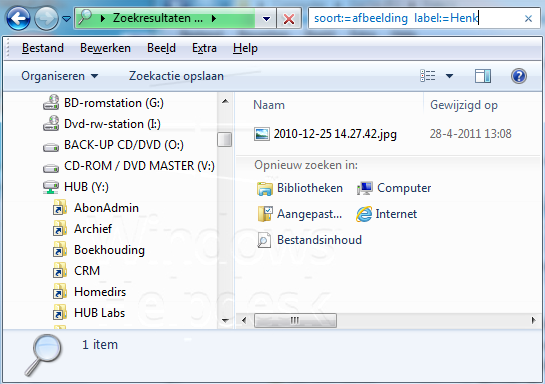Click the HUB network drive icon
The height and width of the screenshot is (384, 545).
[x=51, y=187]
